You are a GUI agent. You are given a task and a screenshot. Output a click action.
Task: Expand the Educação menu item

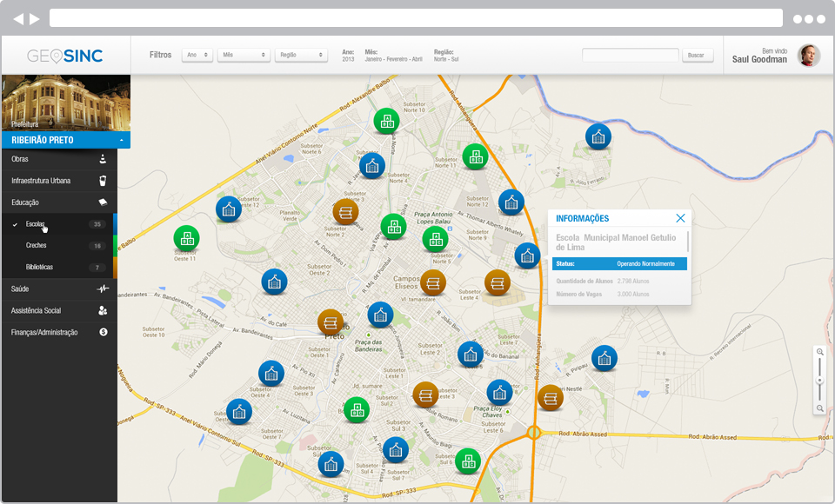tap(60, 202)
